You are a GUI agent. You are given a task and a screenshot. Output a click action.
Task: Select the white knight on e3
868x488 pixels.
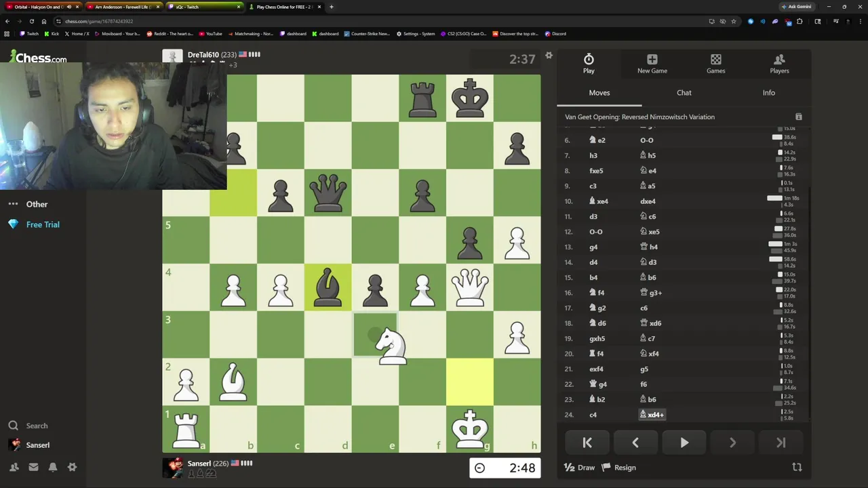click(x=391, y=346)
